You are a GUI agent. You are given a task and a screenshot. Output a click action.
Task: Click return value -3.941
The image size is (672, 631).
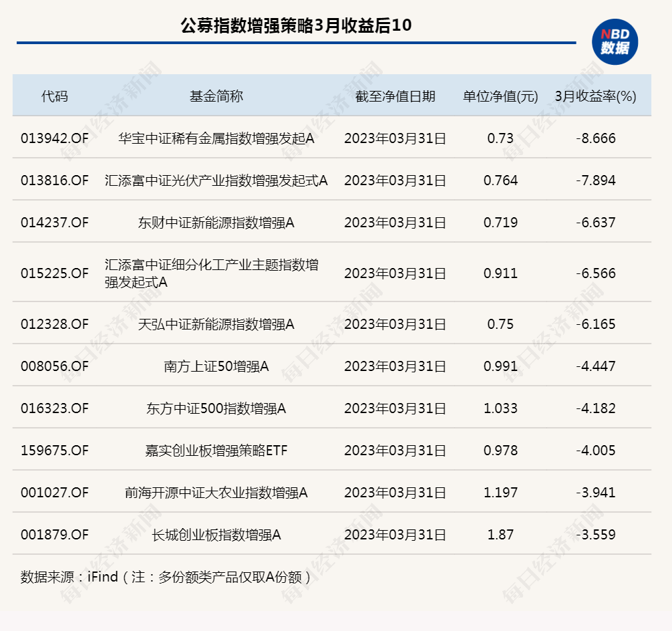(x=596, y=492)
